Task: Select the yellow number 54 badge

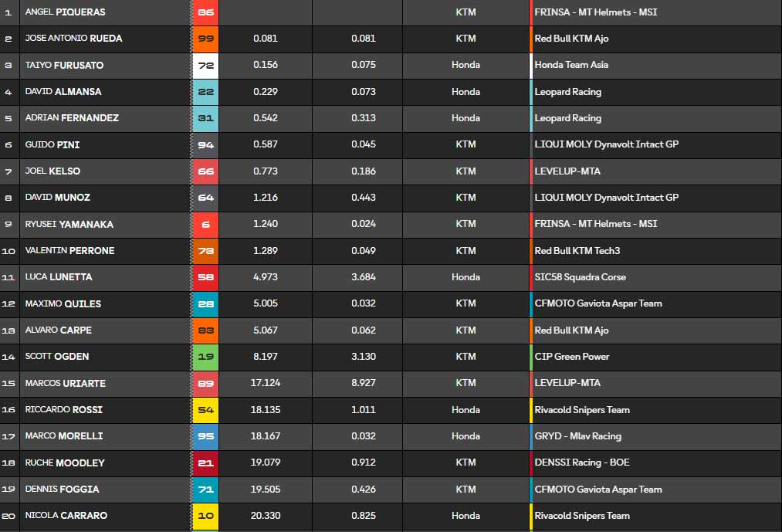Action: (x=206, y=410)
